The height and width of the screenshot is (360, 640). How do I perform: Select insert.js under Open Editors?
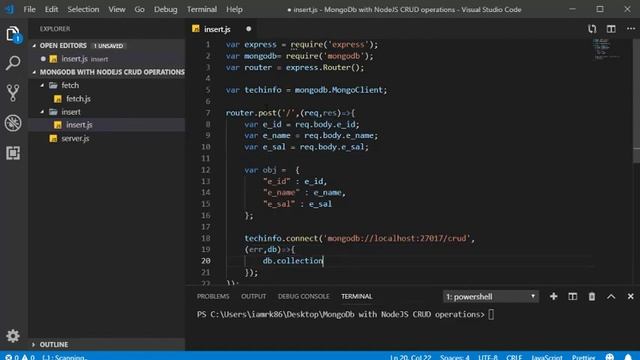[x=74, y=59]
